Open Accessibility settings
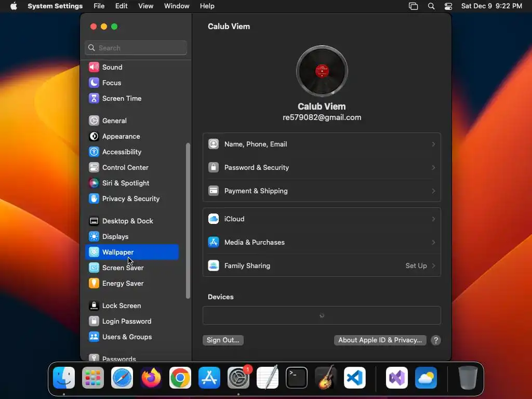Screen dimensions: 532x399 pyautogui.click(x=131, y=152)
